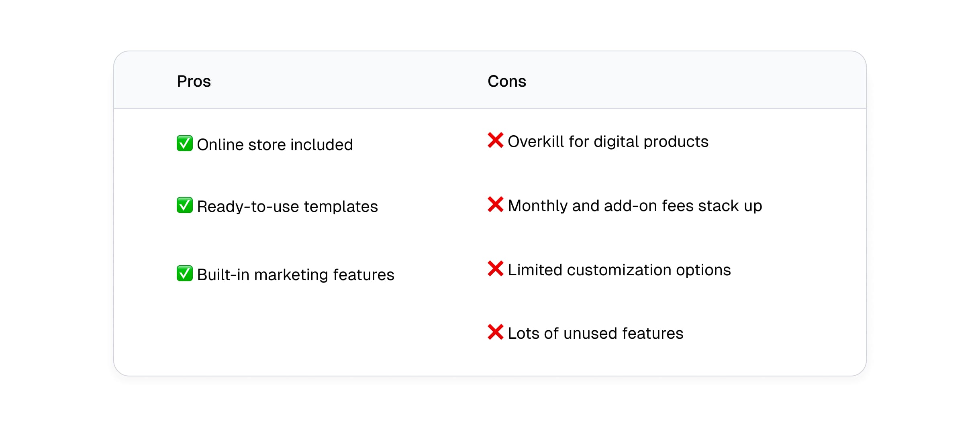Click the 'Lots of unused features' text
The image size is (980, 427).
595,333
